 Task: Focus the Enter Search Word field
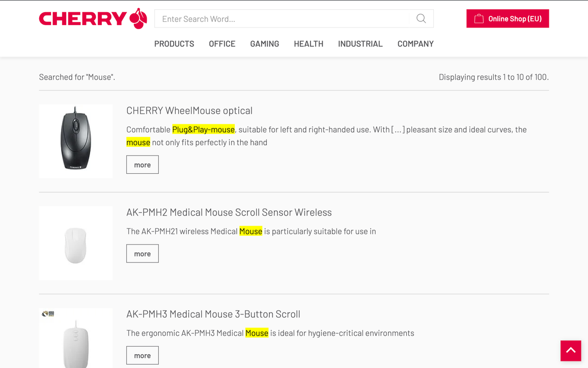click(283, 19)
